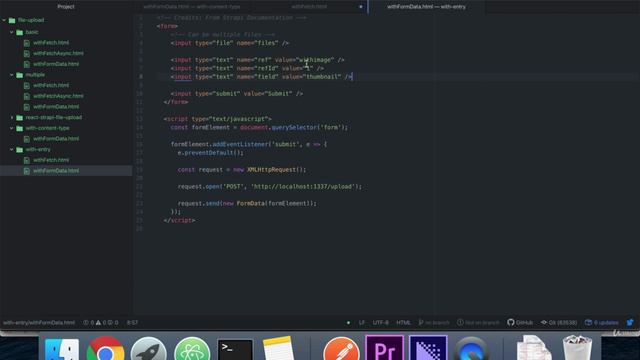
Task: Collapse the file-upload root folder
Action: click(4, 20)
